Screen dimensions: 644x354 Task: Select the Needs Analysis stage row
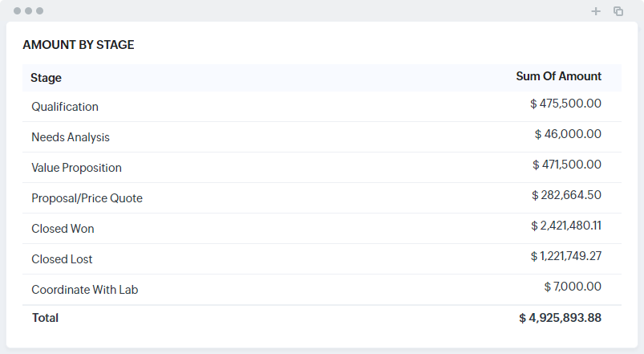pyautogui.click(x=71, y=137)
